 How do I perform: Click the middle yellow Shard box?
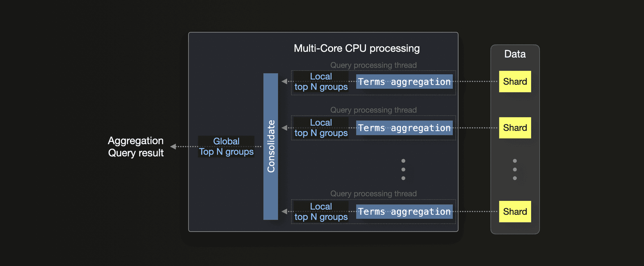point(515,128)
